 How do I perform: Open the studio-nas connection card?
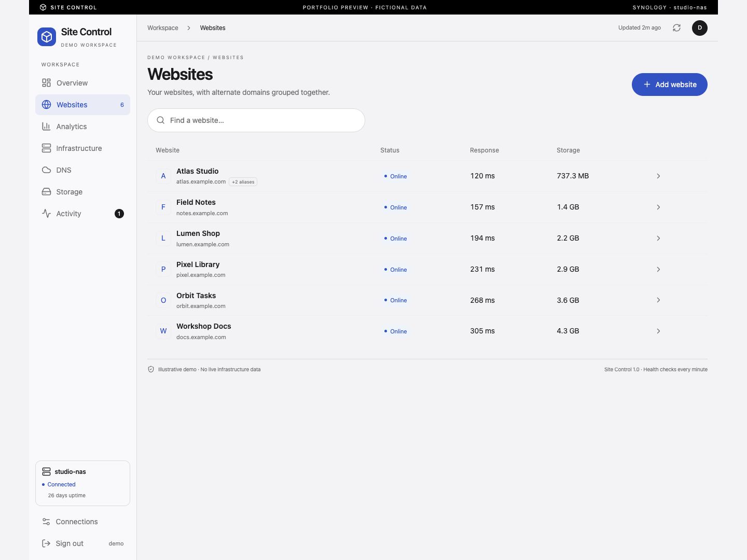click(x=82, y=483)
